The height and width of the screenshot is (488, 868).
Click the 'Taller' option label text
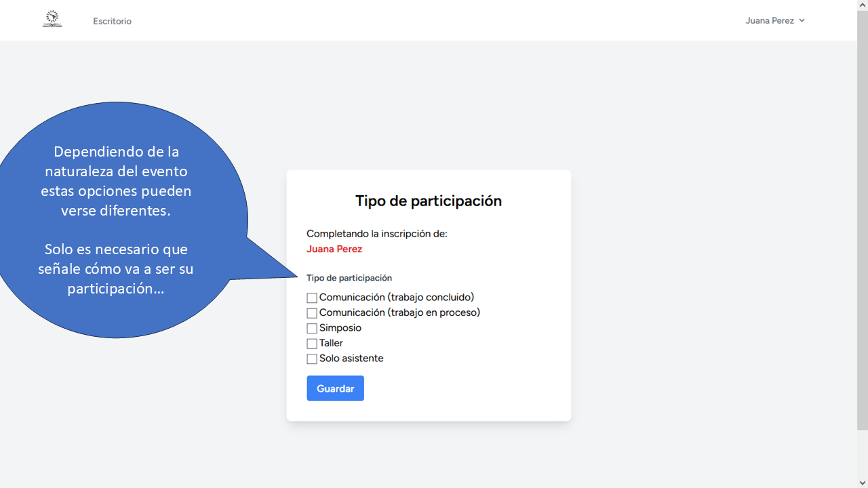pos(331,344)
